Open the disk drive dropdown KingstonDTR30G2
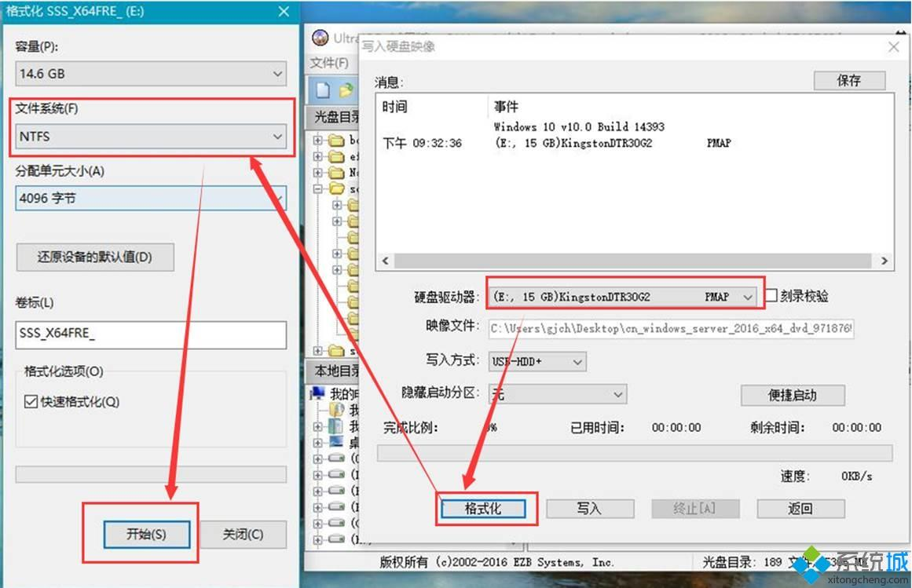 [x=624, y=296]
